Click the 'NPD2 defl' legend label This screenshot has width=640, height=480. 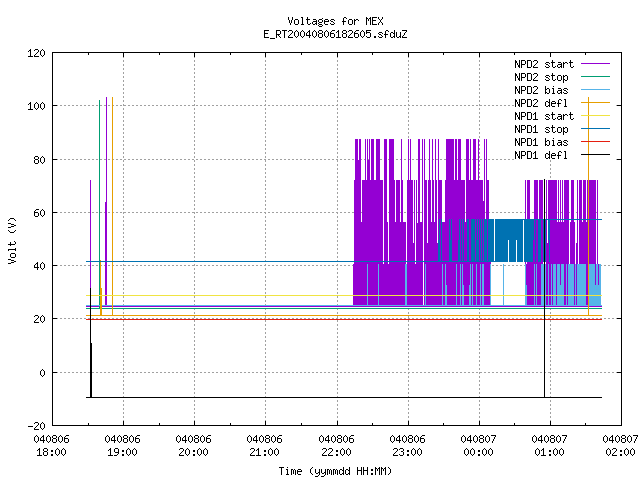coord(541,103)
